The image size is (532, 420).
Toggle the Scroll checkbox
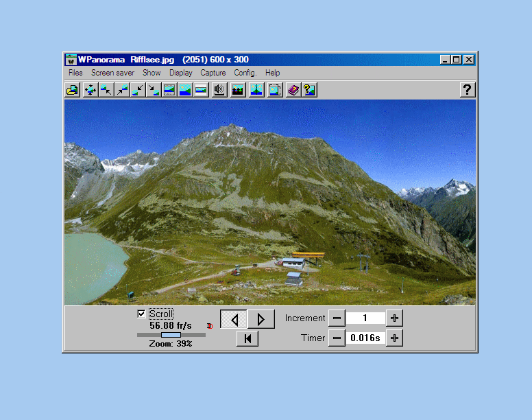(x=141, y=314)
